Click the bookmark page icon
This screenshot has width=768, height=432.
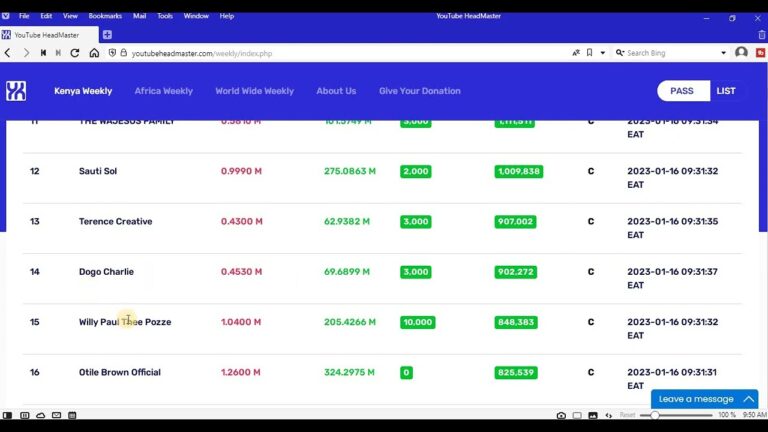click(589, 53)
